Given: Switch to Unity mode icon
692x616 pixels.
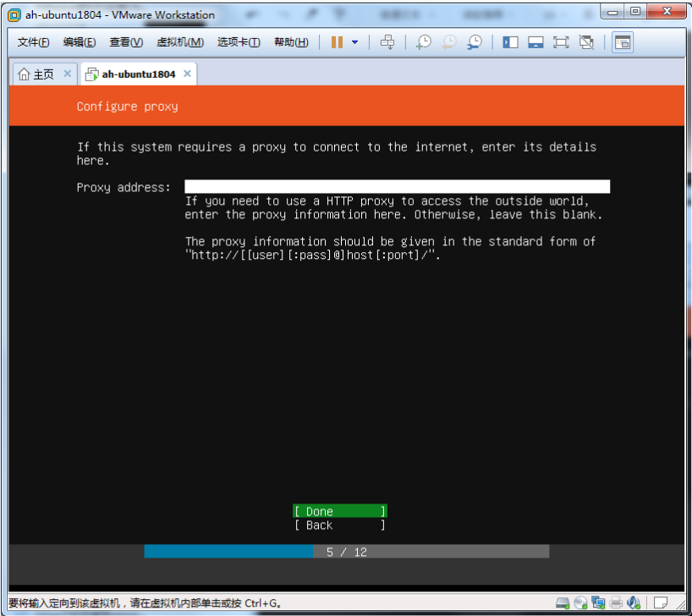Looking at the screenshot, I should (586, 42).
